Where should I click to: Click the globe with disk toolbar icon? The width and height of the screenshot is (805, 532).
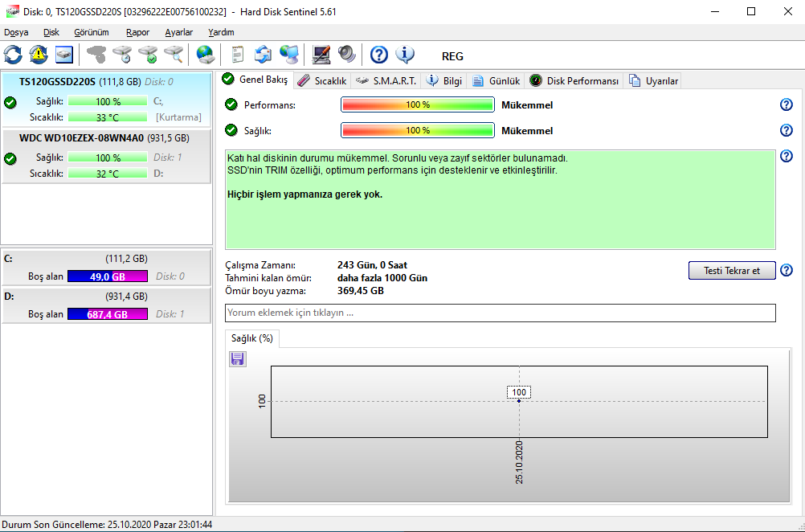click(206, 55)
